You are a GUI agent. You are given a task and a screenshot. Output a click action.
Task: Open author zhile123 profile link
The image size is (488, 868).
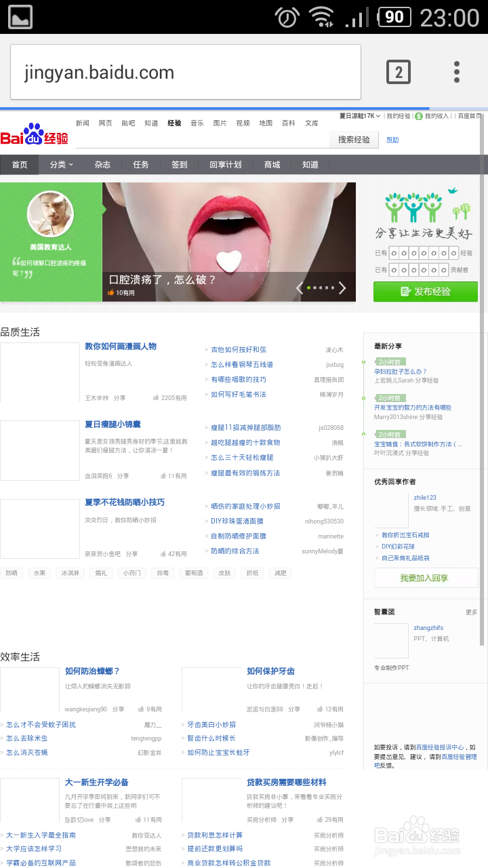[x=425, y=498]
